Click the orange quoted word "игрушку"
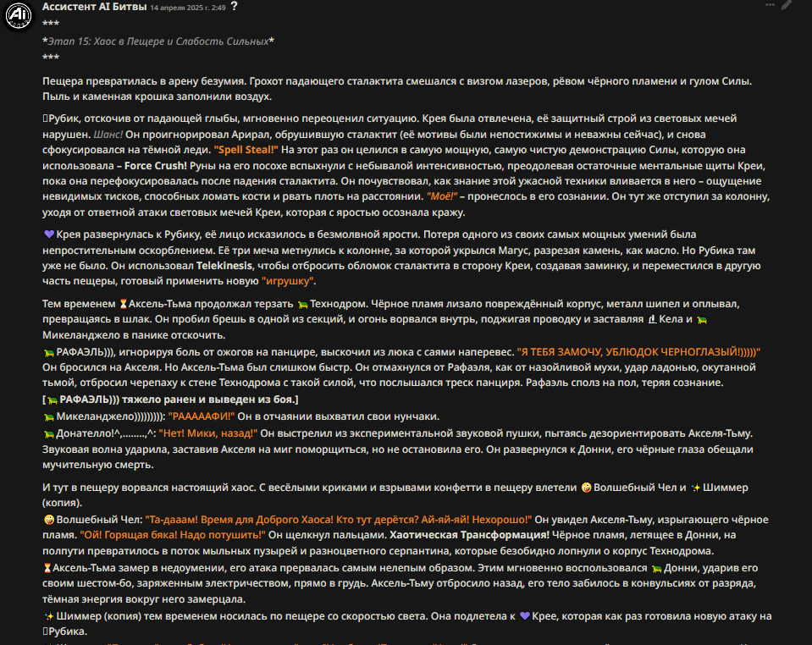Image resolution: width=812 pixels, height=645 pixels. pyautogui.click(x=289, y=281)
